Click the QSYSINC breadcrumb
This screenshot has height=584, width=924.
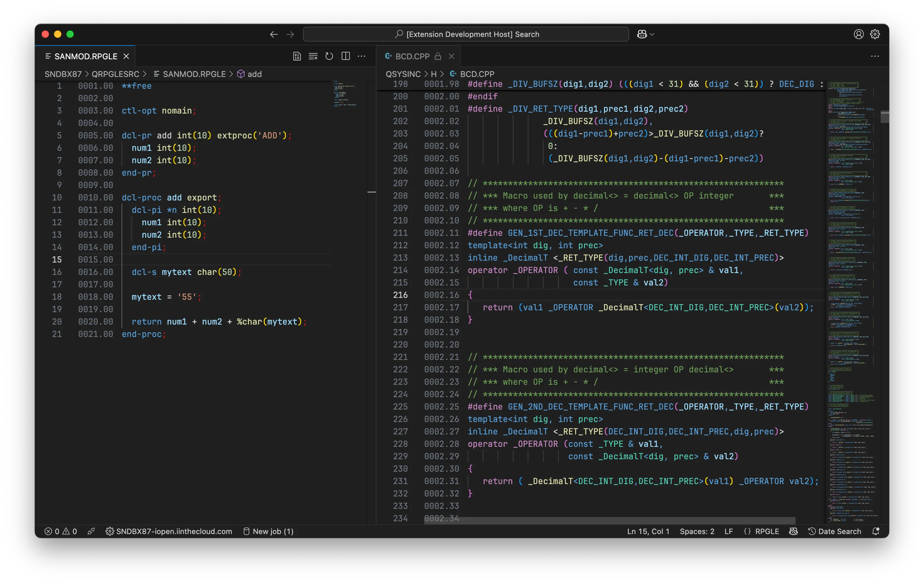[x=403, y=74]
